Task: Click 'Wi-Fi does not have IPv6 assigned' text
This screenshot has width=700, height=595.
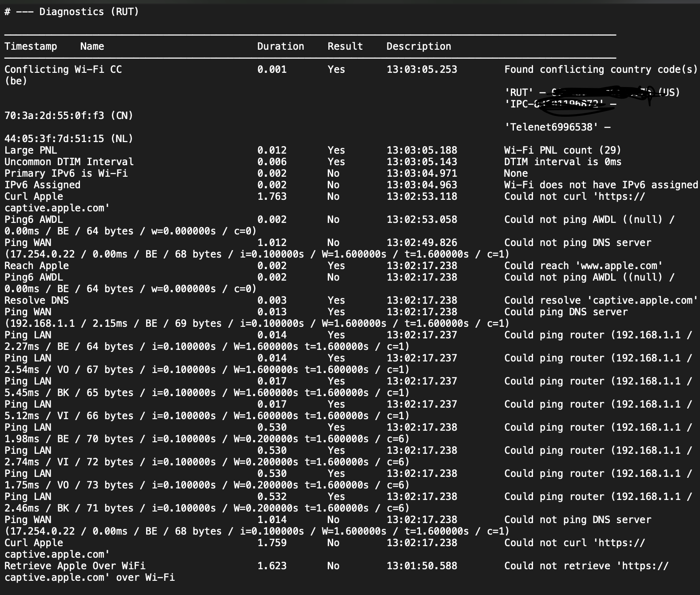Action: click(x=601, y=185)
